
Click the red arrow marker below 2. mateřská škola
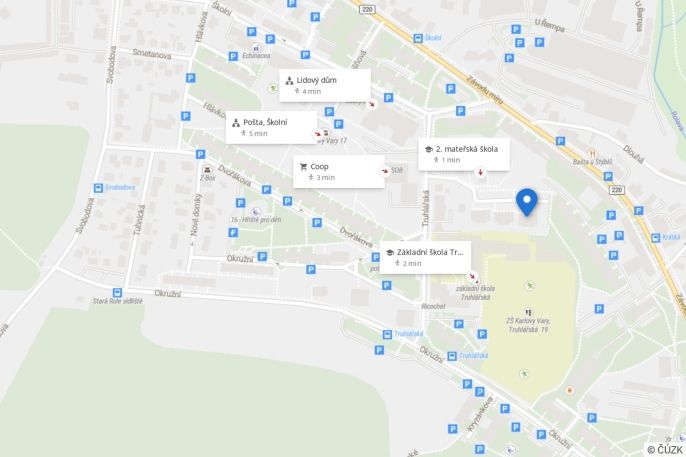click(x=480, y=172)
